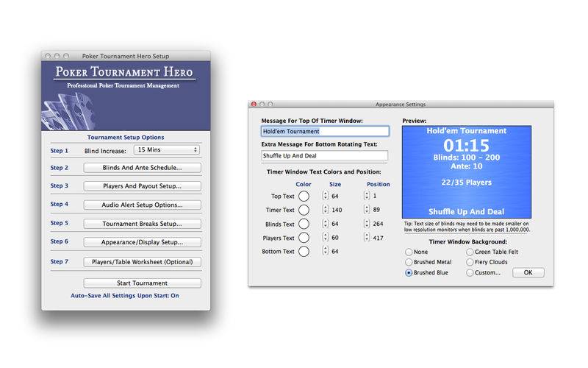Select the None background option
The width and height of the screenshot is (588, 368).
click(409, 252)
